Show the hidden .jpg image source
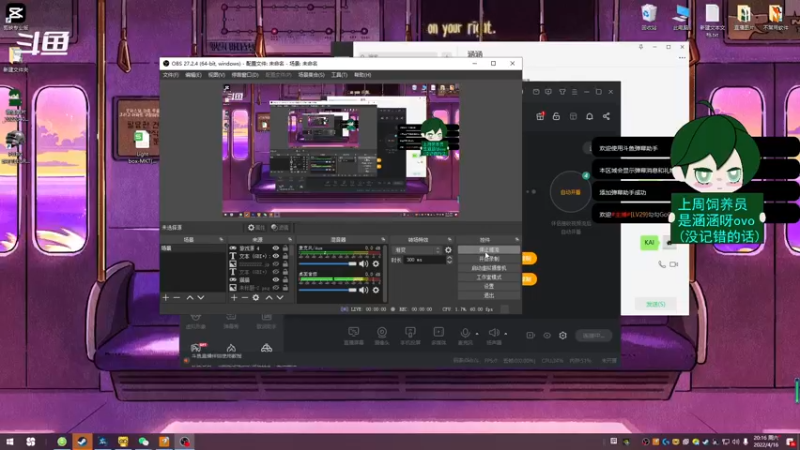The image size is (800, 450). click(276, 264)
